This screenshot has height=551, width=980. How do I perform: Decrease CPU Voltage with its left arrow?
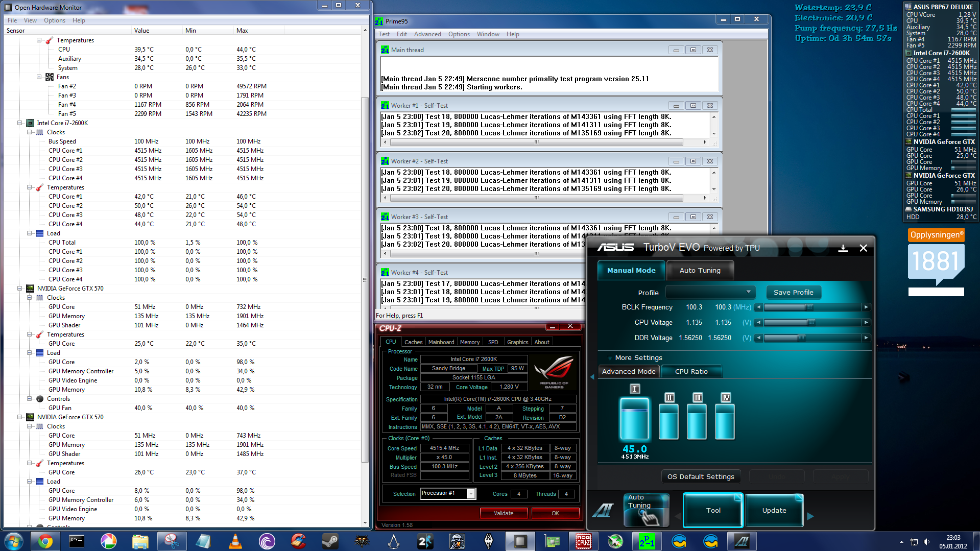click(x=759, y=322)
